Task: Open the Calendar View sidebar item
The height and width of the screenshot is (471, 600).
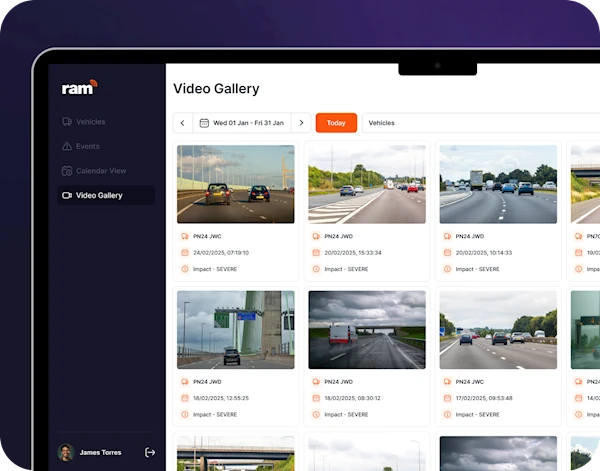Action: [x=106, y=171]
